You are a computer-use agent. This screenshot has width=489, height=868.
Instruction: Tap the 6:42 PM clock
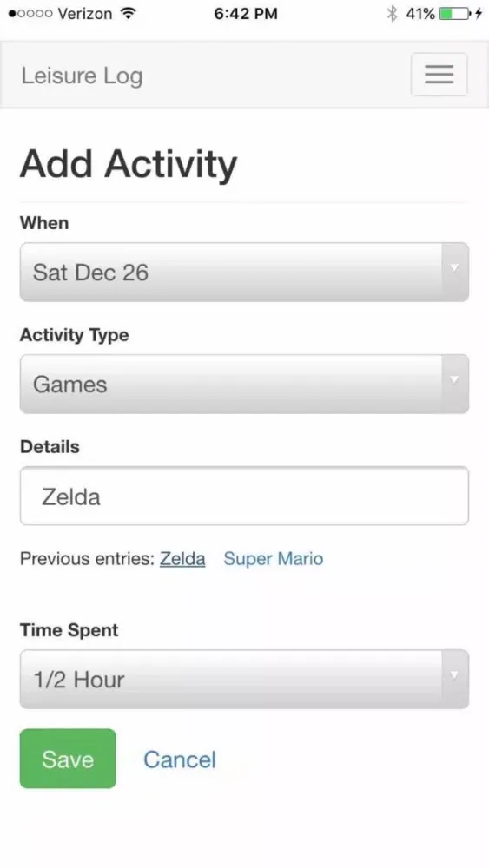245,14
